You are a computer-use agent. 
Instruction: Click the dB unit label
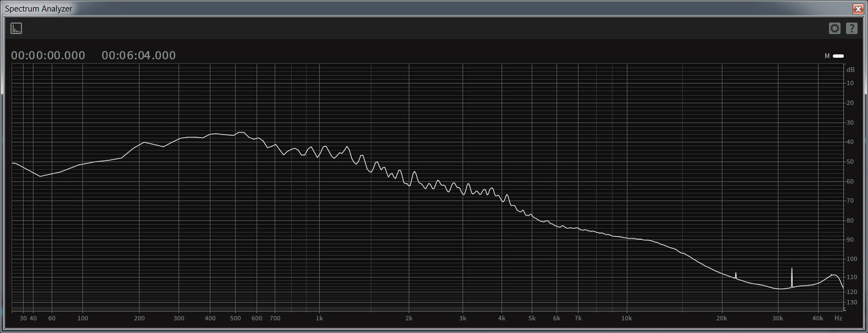[x=850, y=70]
